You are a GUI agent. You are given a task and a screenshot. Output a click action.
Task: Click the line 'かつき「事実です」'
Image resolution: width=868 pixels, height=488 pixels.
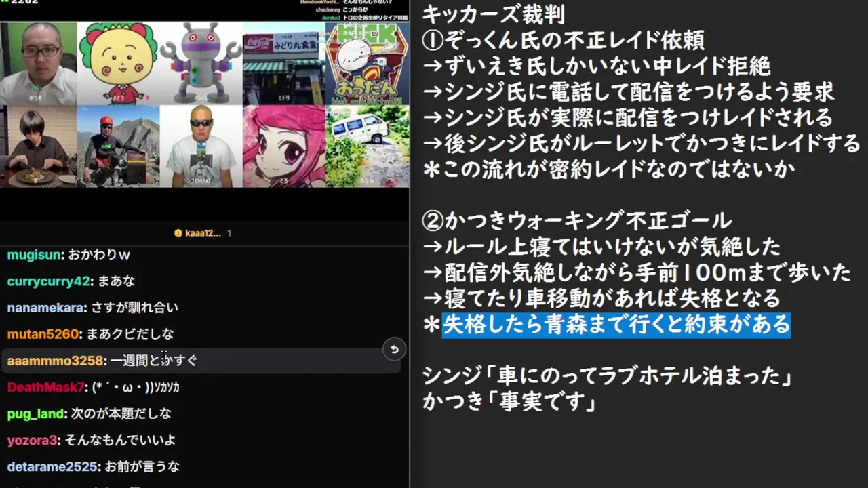click(x=509, y=403)
